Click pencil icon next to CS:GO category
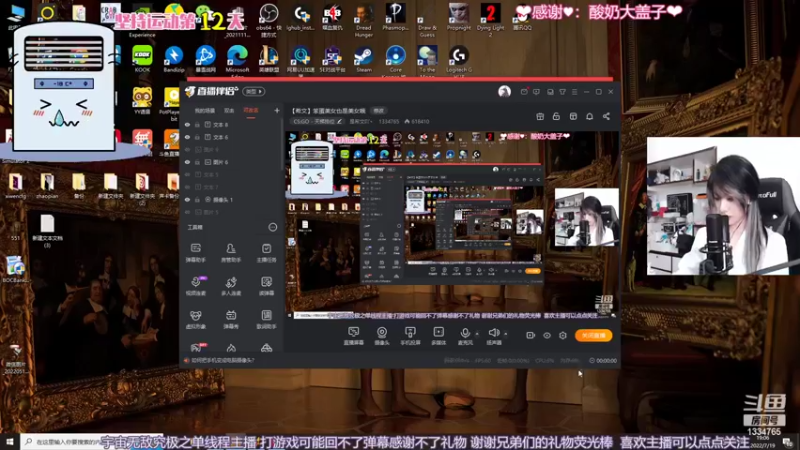 339,121
